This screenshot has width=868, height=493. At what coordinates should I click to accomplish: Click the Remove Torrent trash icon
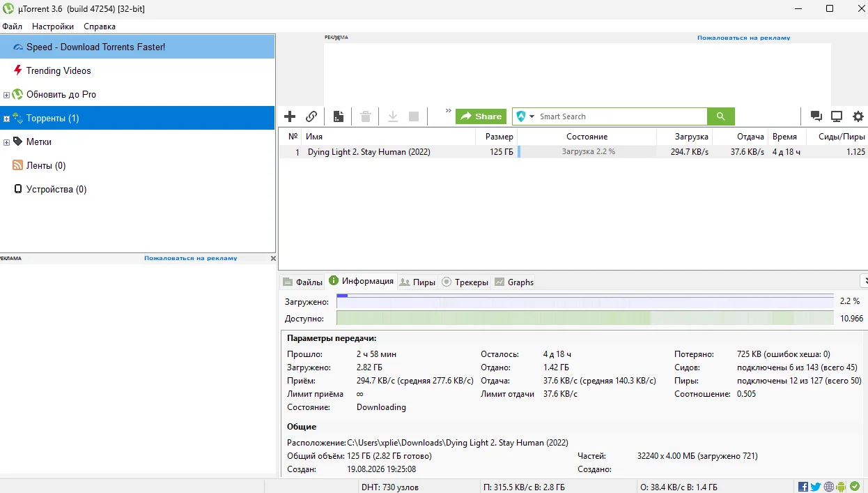point(365,116)
